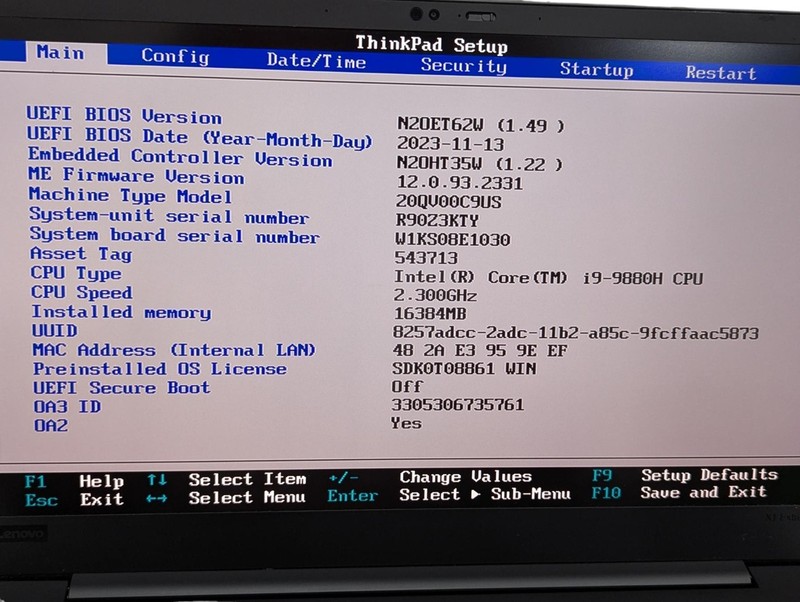Click the Intel Core i9-9880H value

[x=548, y=278]
